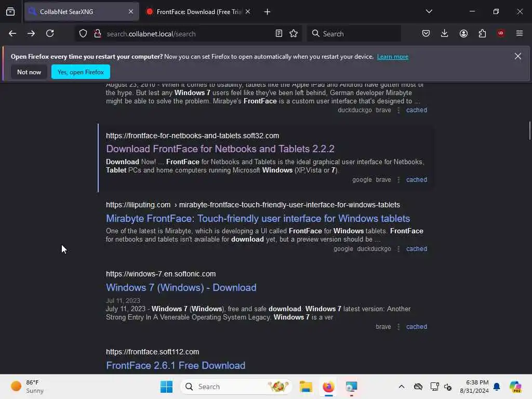Open Copilot preview icon in taskbar
This screenshot has height=399, width=532.
[515, 387]
